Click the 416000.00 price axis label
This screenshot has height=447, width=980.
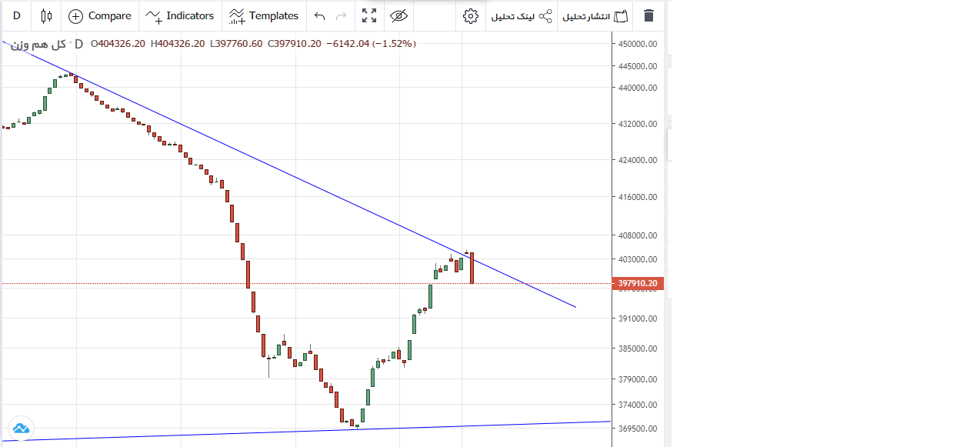click(x=638, y=197)
